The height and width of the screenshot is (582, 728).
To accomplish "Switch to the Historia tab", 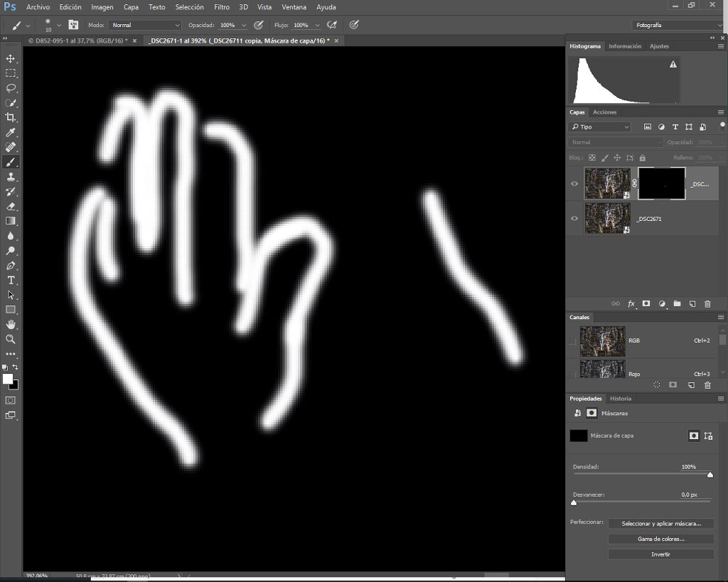I will point(620,399).
